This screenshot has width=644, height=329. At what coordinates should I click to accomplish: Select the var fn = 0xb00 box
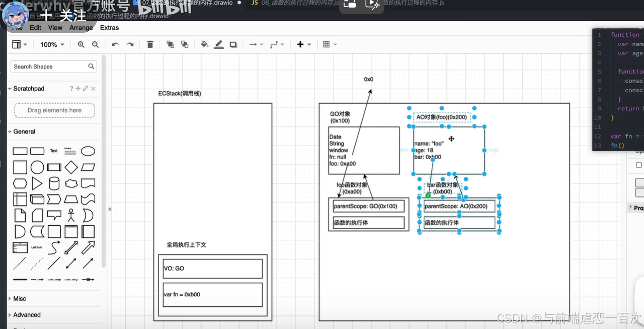coord(212,295)
